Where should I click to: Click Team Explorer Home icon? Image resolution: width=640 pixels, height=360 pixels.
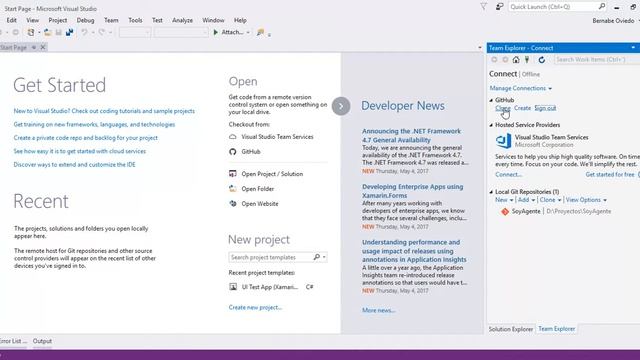(x=516, y=60)
